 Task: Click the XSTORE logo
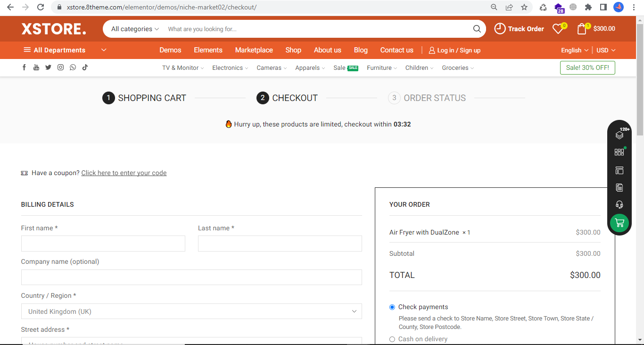click(x=54, y=29)
